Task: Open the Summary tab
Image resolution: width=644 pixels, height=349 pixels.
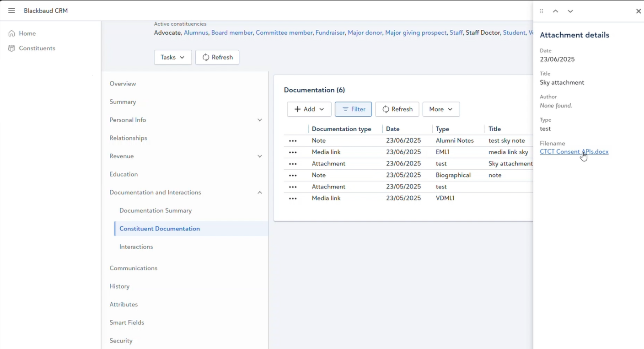Action: [123, 102]
